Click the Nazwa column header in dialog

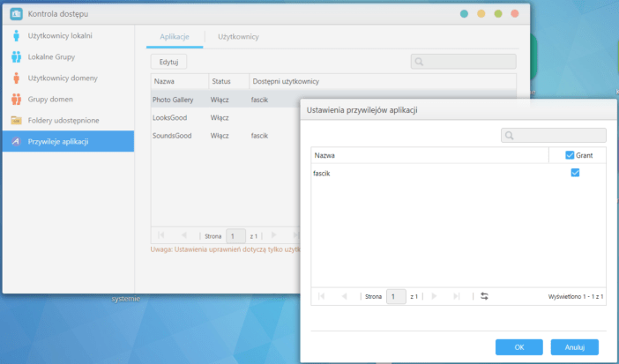pos(430,155)
